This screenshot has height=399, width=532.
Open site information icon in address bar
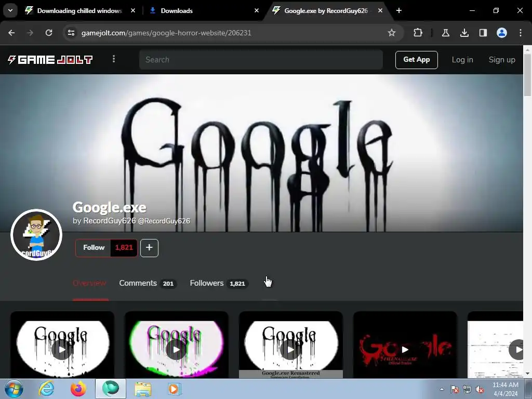pos(71,33)
